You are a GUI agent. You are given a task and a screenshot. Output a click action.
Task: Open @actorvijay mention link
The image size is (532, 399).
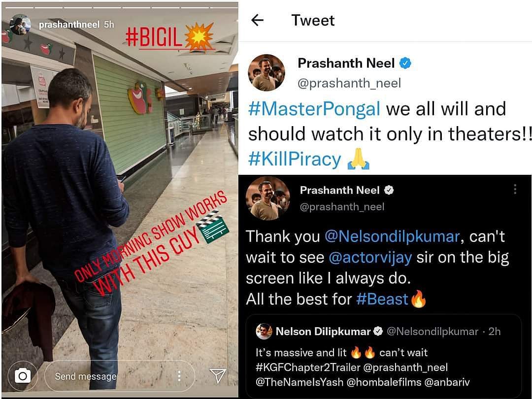(370, 257)
